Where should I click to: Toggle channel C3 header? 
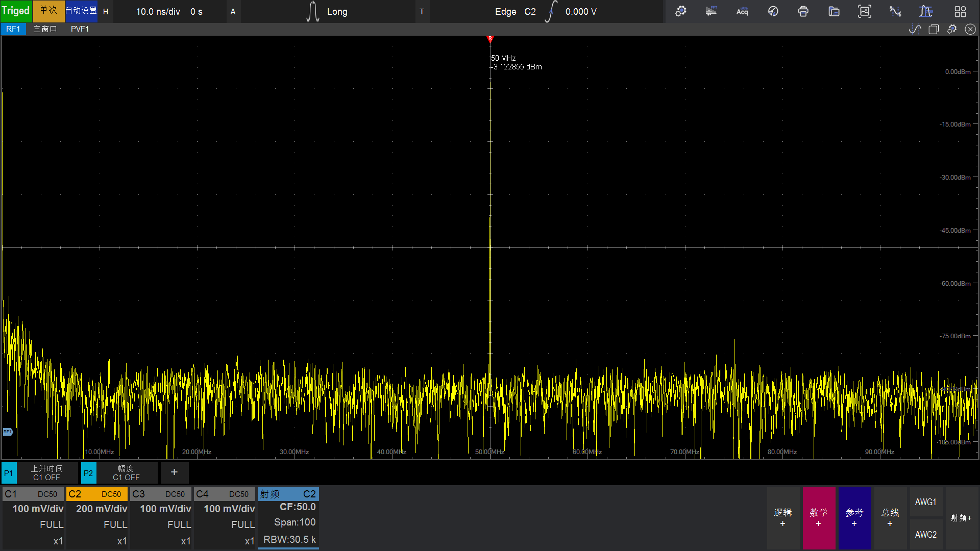tap(161, 494)
